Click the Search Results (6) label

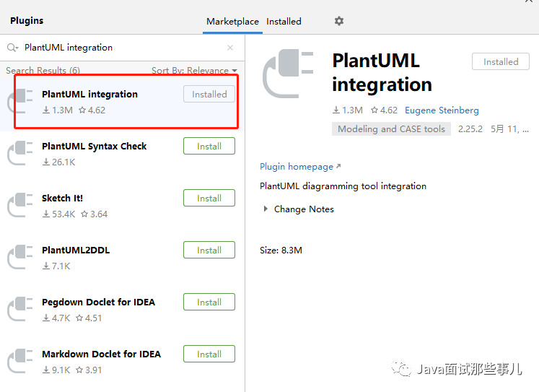coord(43,71)
